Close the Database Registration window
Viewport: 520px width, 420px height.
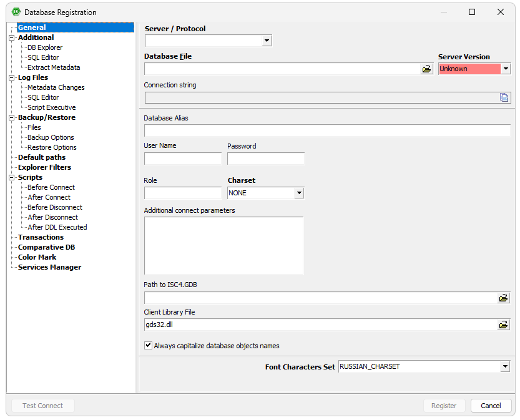pyautogui.click(x=501, y=12)
